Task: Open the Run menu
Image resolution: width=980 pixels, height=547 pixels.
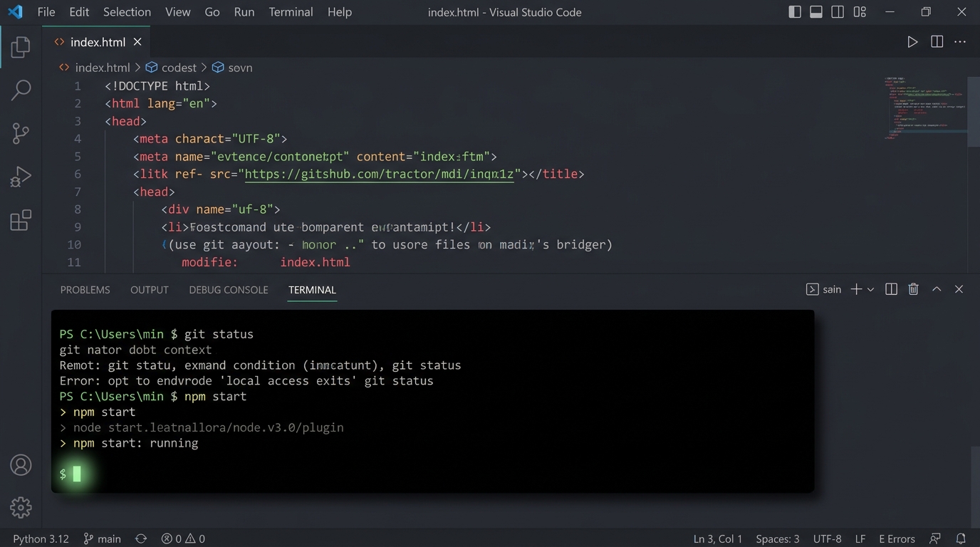Action: pyautogui.click(x=244, y=12)
